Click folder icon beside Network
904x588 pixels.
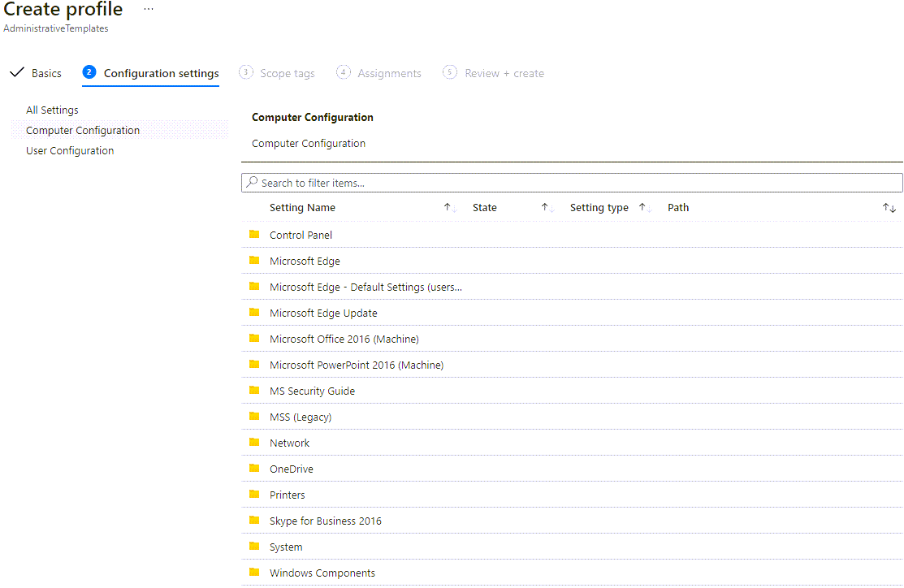tap(254, 442)
